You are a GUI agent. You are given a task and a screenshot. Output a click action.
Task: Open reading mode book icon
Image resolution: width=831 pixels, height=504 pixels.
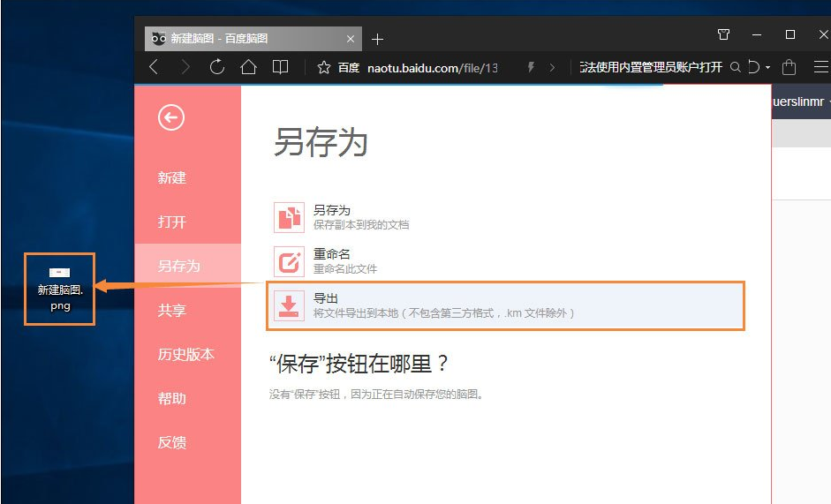(x=280, y=67)
